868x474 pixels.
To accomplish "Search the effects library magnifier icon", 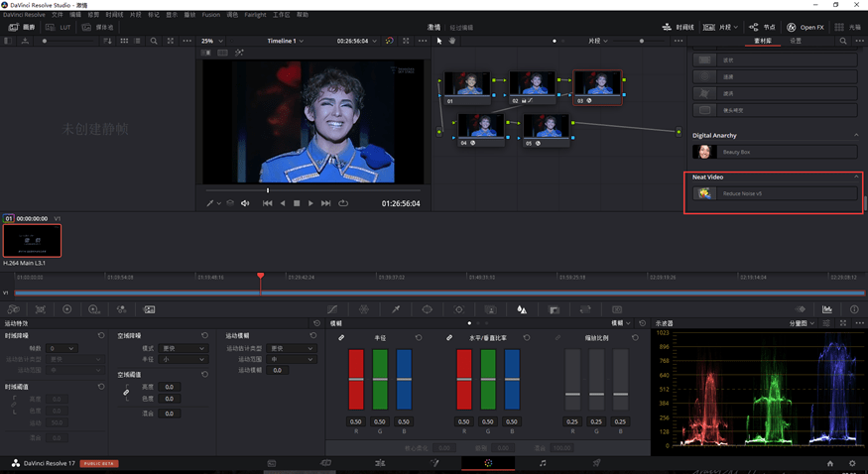I will pyautogui.click(x=843, y=41).
